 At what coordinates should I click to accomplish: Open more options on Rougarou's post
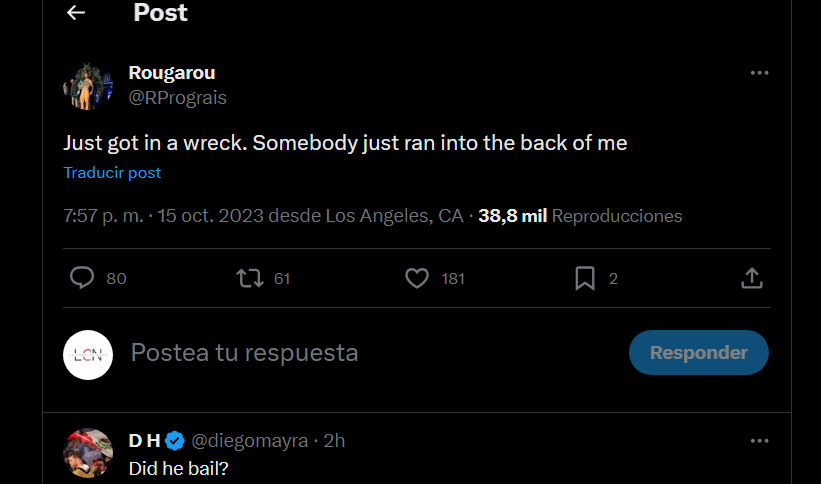coord(759,73)
